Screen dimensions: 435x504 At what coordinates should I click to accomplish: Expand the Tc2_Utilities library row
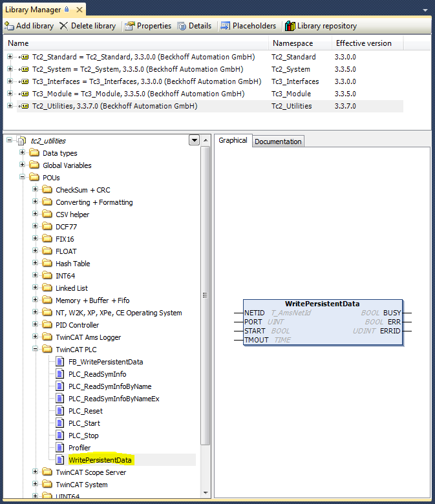coord(10,105)
